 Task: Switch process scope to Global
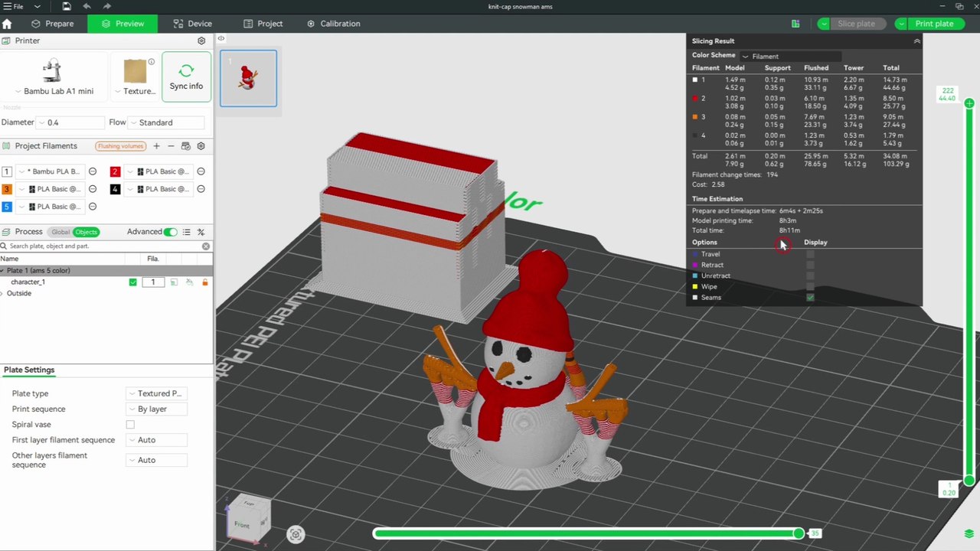60,232
